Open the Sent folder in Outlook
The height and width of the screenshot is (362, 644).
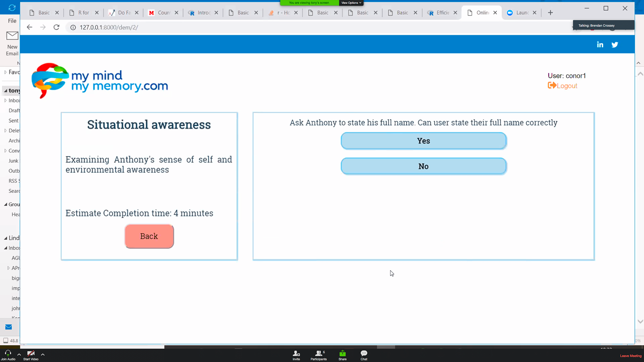pos(13,121)
